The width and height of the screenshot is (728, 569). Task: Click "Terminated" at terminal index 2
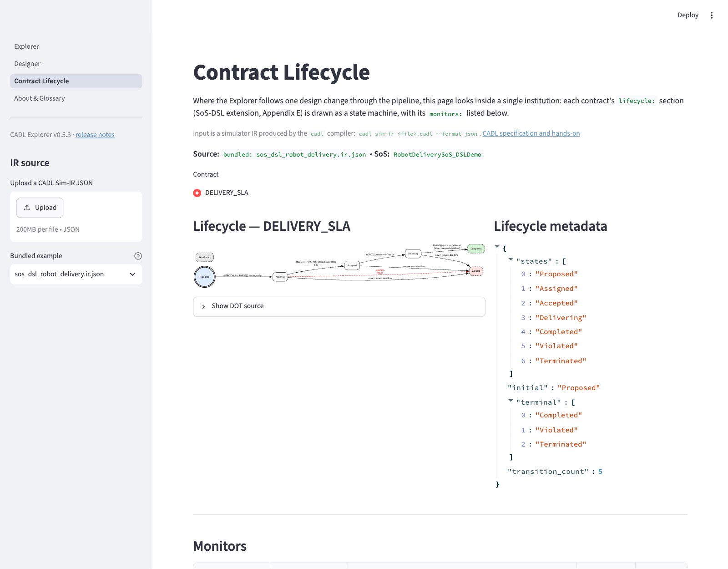click(x=561, y=444)
